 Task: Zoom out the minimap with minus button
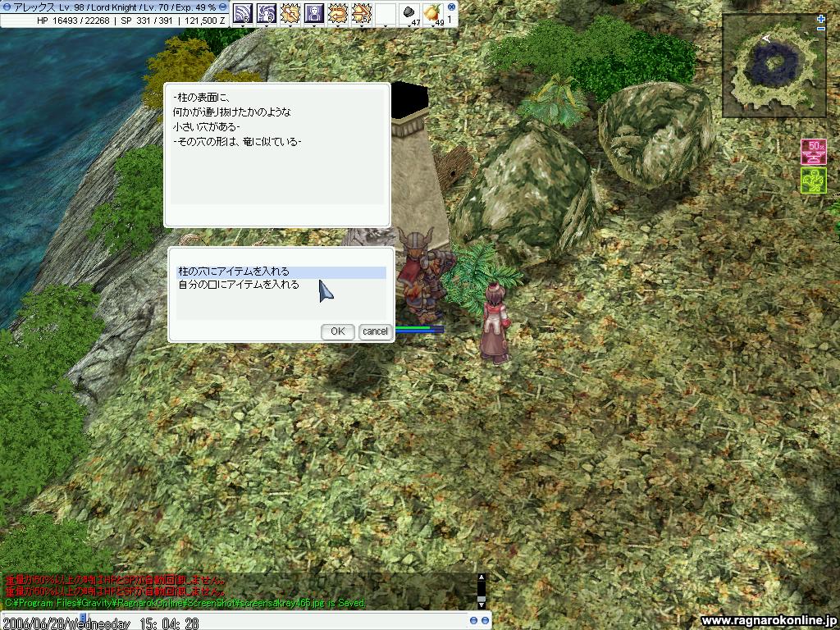pyautogui.click(x=820, y=29)
